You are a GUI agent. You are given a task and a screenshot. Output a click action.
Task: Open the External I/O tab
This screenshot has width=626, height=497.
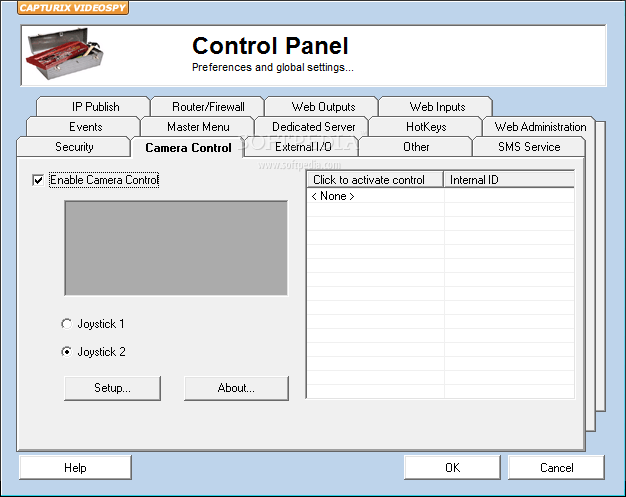[x=302, y=147]
